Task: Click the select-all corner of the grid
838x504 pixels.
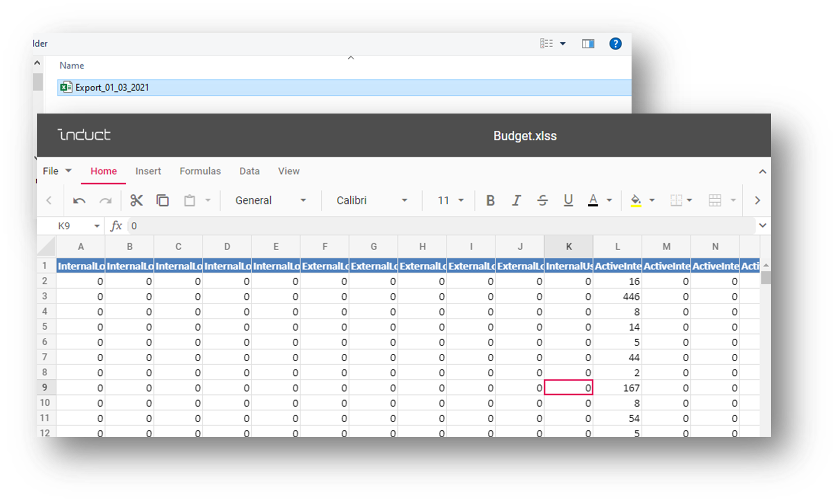Action: coord(46,246)
